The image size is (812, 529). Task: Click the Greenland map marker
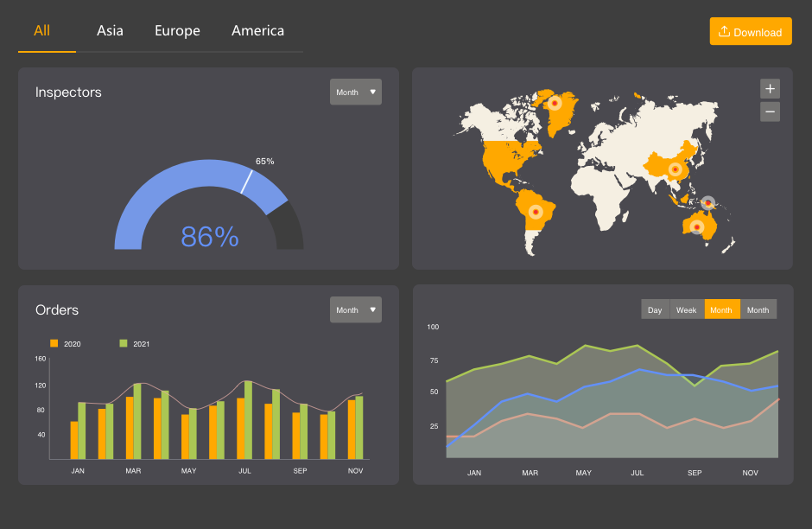pyautogui.click(x=555, y=103)
